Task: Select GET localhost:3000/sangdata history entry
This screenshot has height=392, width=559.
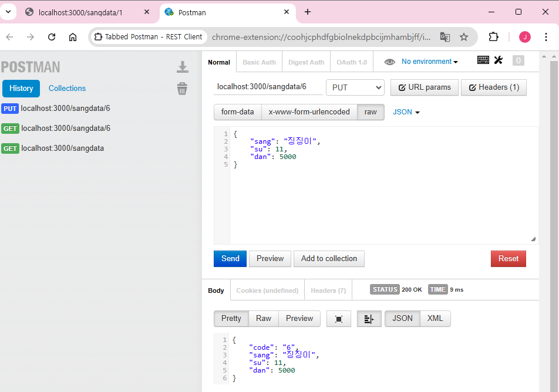Action: [53, 148]
